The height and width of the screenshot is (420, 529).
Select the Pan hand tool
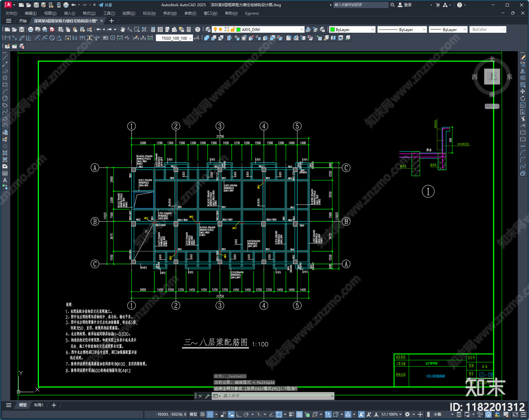123,29
